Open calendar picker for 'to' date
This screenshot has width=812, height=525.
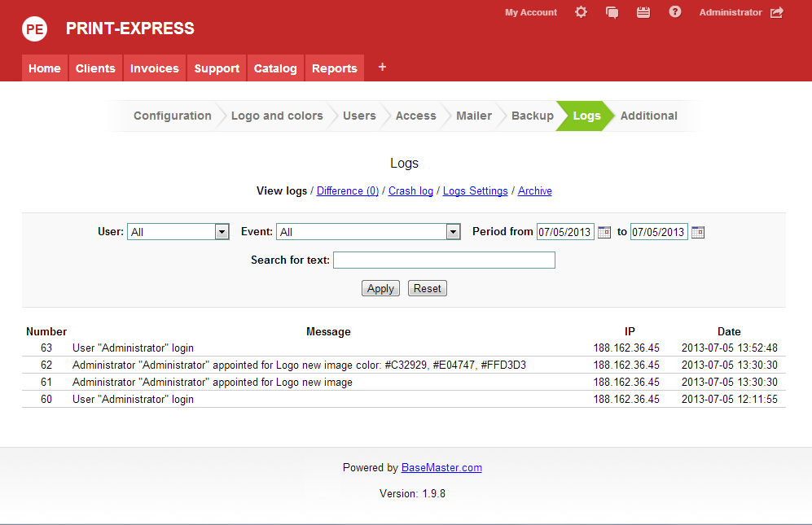(x=697, y=232)
